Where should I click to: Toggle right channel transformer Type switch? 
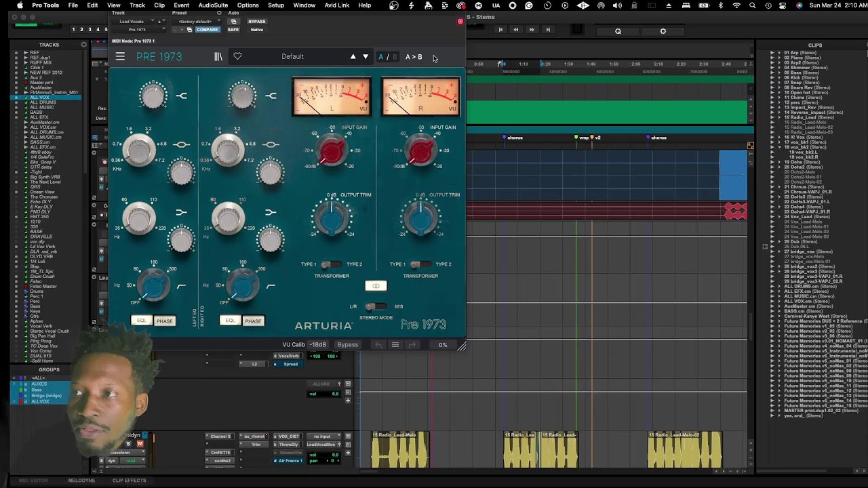click(420, 264)
